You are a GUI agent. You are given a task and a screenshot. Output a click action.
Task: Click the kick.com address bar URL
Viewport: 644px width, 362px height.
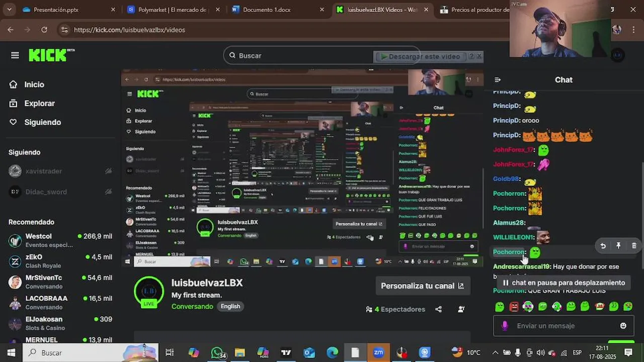click(129, 30)
